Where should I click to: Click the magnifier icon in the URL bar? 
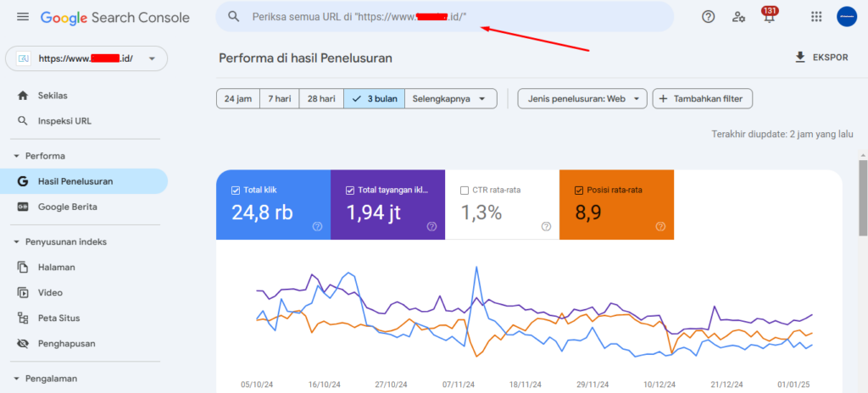(x=234, y=17)
